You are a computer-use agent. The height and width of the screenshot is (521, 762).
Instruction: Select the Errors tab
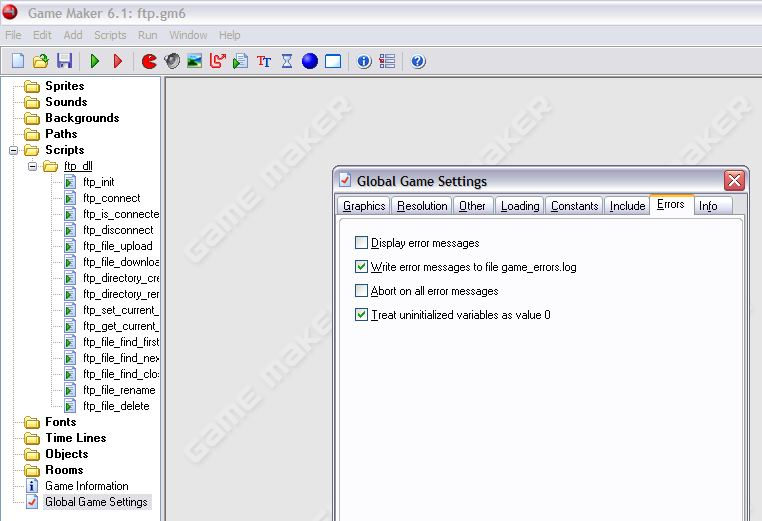click(x=671, y=205)
